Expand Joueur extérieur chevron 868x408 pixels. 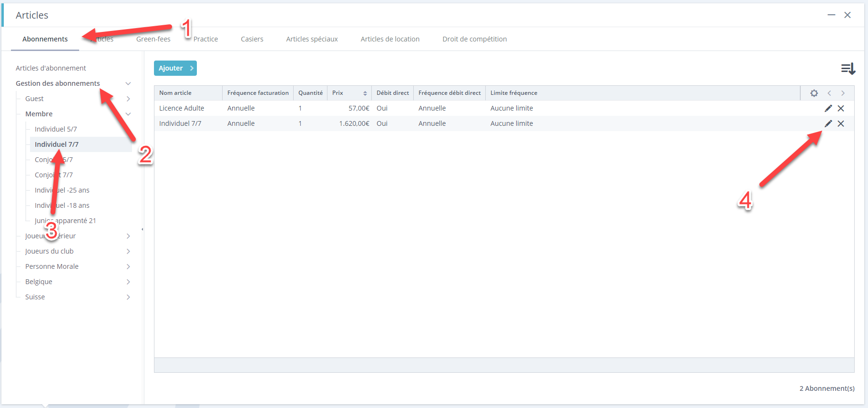point(128,236)
